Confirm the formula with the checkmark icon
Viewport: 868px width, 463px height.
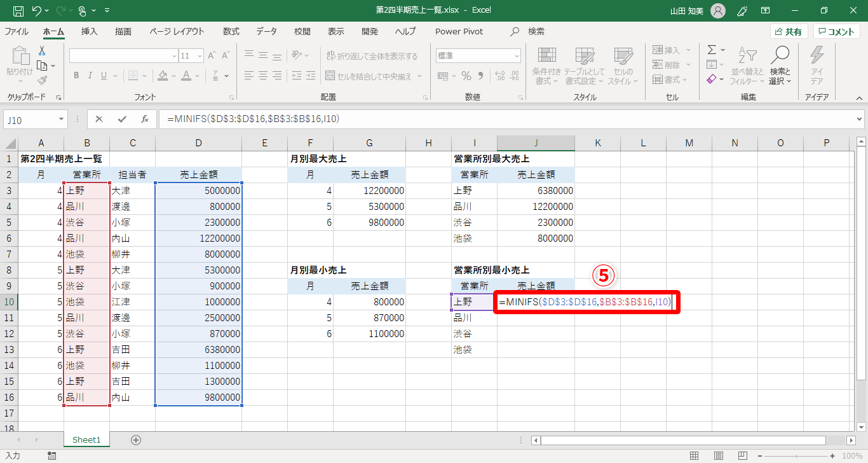122,119
